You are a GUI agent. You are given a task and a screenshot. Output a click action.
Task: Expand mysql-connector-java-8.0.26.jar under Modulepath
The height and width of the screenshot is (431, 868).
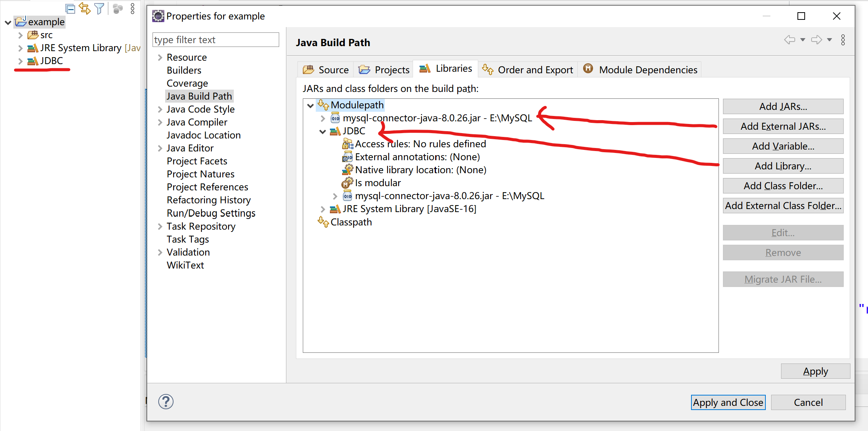(323, 118)
